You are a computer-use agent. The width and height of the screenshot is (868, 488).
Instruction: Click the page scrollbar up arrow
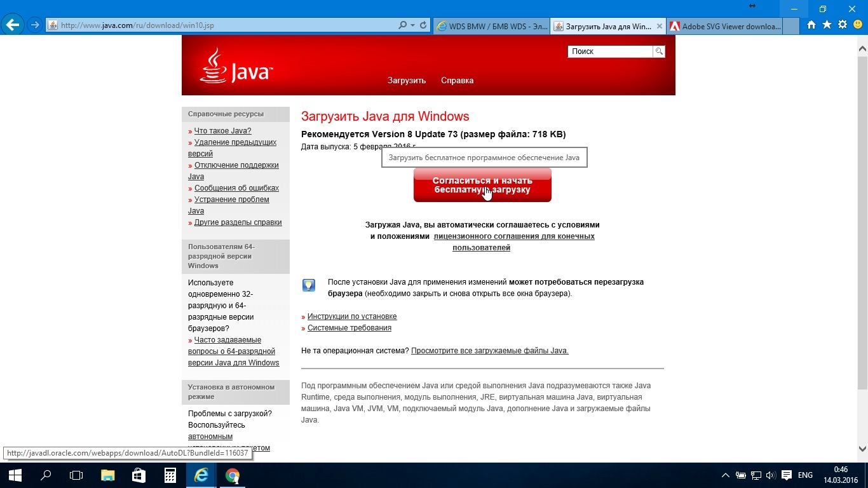tap(862, 48)
